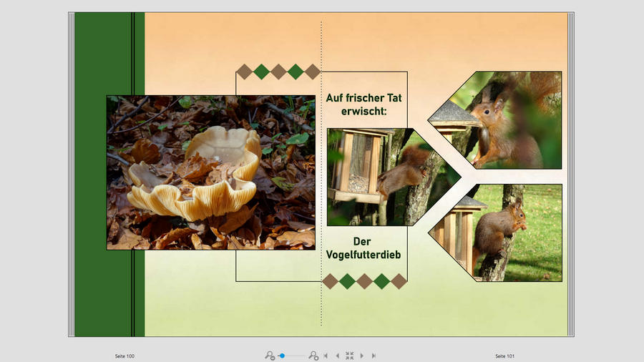Click the 'Seite 100' page label

coord(125,356)
